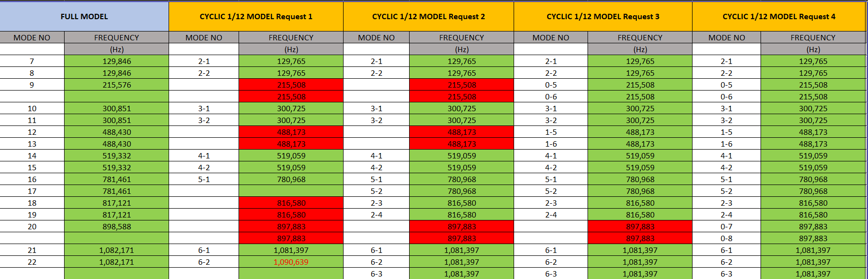
Task: Select mode 0-5 in Request 3
Action: [x=551, y=85]
